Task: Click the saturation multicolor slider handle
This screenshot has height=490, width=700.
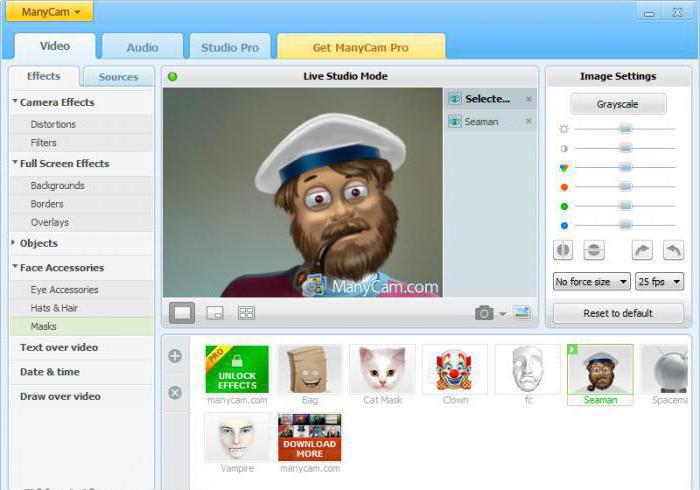Action: click(625, 167)
